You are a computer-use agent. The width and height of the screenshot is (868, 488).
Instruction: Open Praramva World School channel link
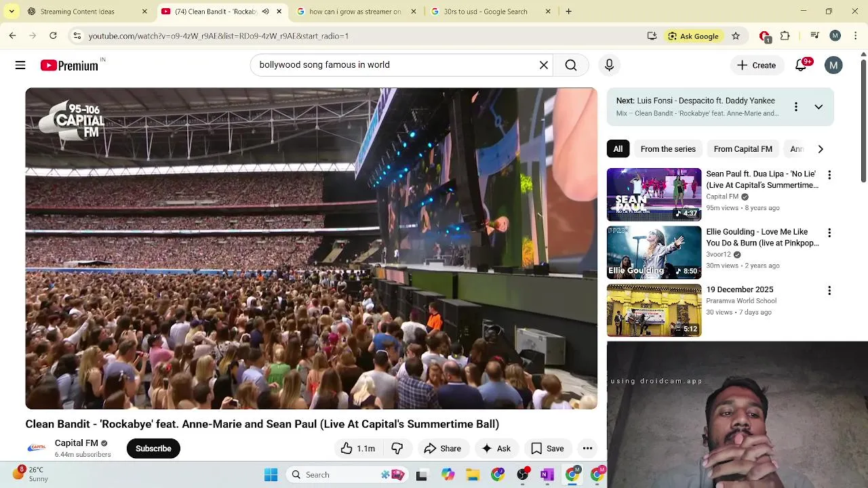741,301
